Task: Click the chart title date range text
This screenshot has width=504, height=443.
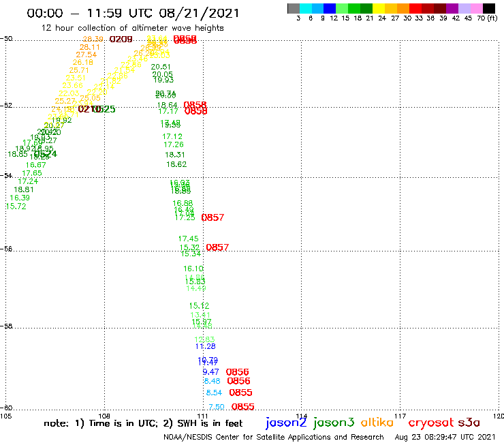Action: coord(133,14)
